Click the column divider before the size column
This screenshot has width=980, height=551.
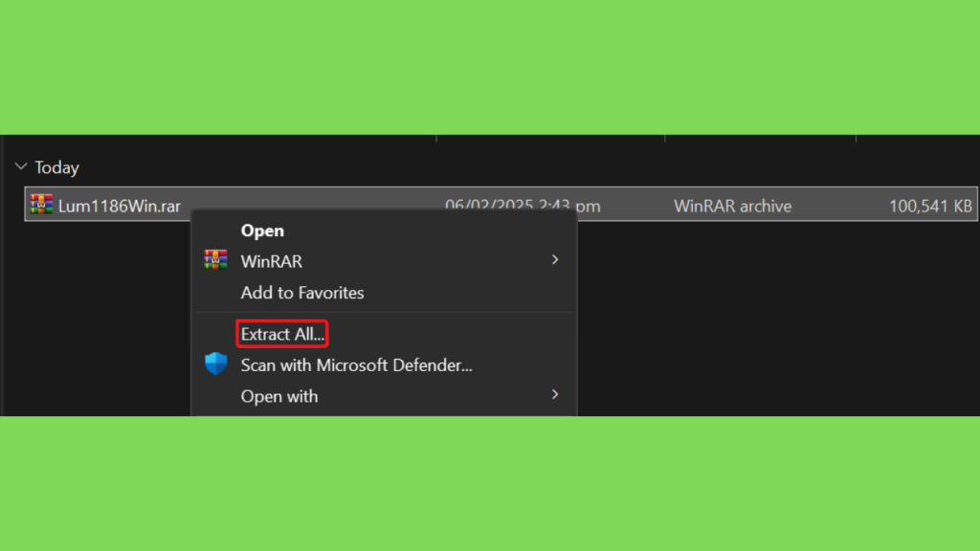point(856,138)
